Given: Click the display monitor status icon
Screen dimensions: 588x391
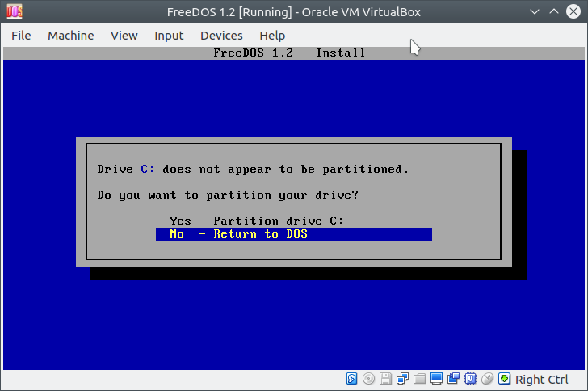Looking at the screenshot, I should pos(436,379).
